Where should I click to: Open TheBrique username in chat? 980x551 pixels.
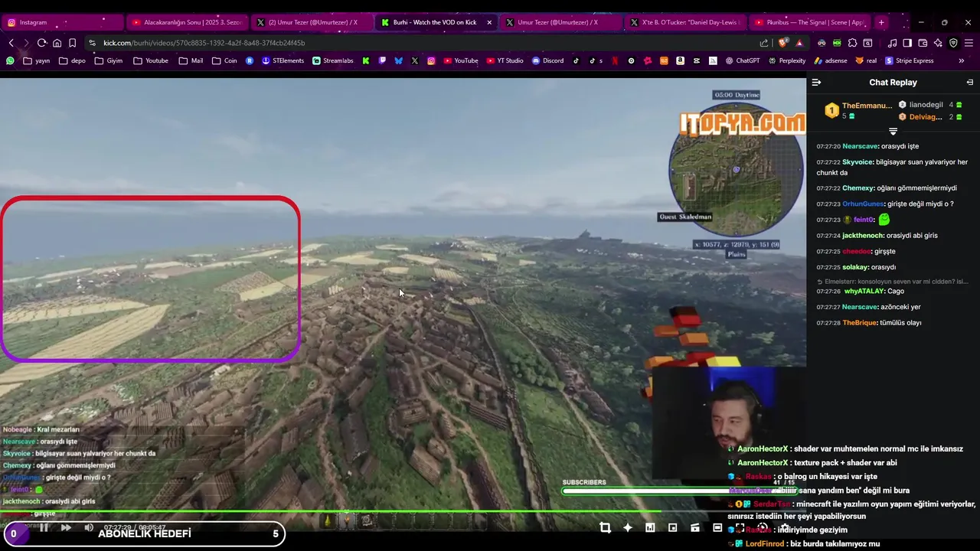pyautogui.click(x=860, y=323)
